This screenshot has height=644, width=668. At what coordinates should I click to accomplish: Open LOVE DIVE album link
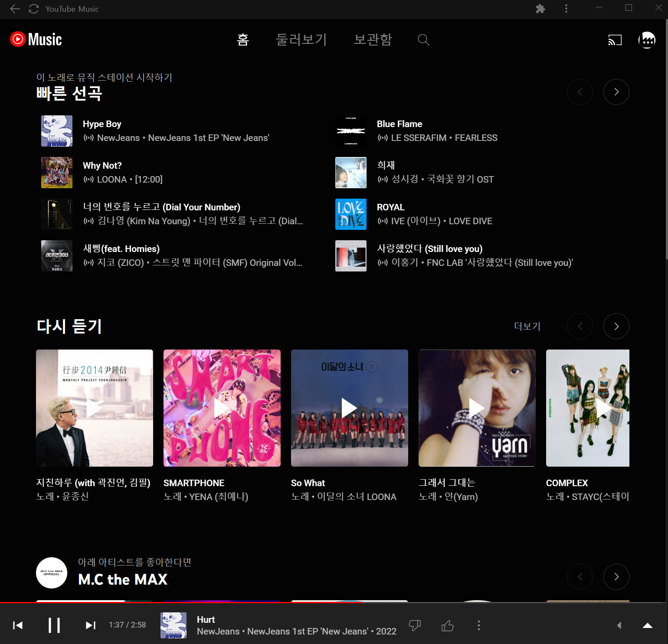point(471,221)
